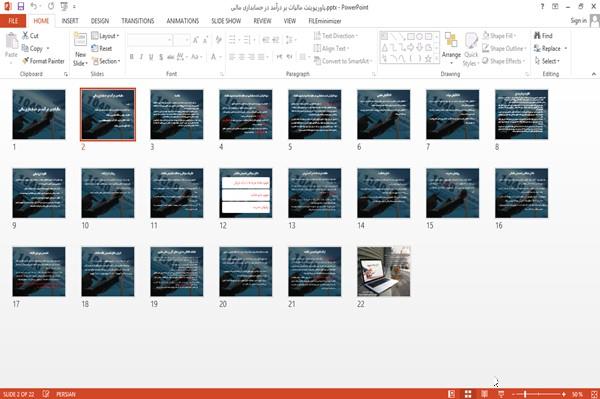600x399 pixels.
Task: Click the PERSIAN language indicator
Action: [x=66, y=394]
